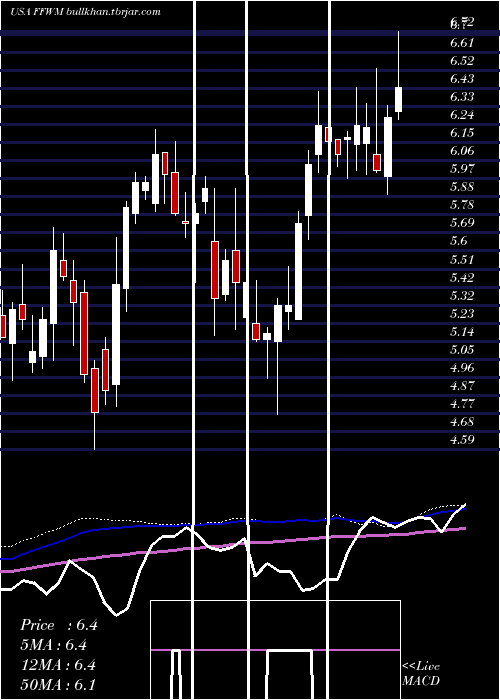Viewport: 500px width, 700px height.
Task: Click the 5.97 price axis label
Action: coord(462,169)
